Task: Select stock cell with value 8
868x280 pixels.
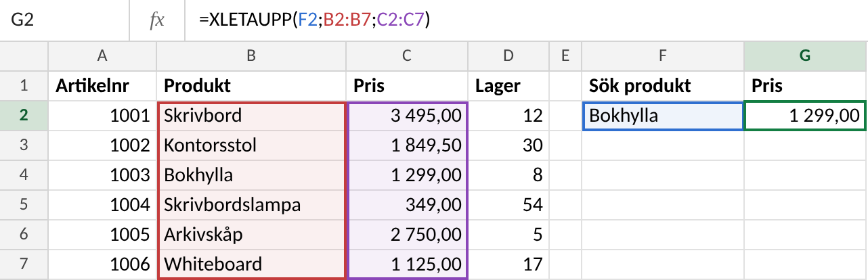Action: (508, 175)
